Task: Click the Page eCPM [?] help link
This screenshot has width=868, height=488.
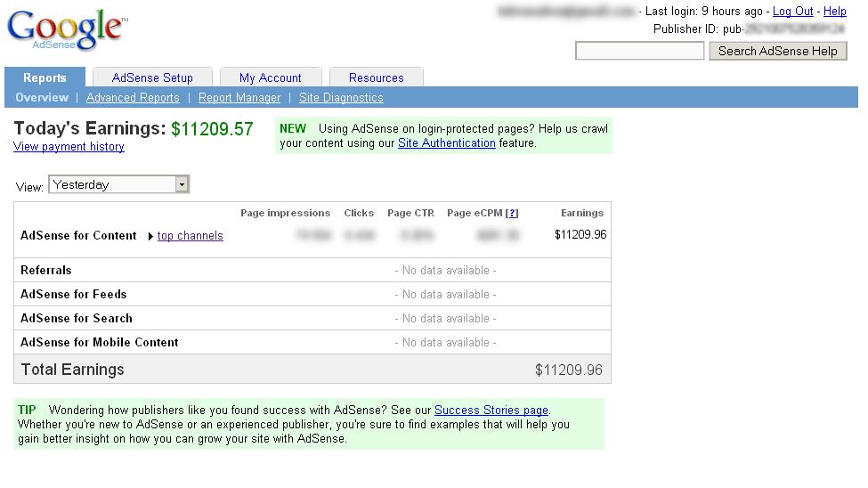Action: (x=512, y=213)
